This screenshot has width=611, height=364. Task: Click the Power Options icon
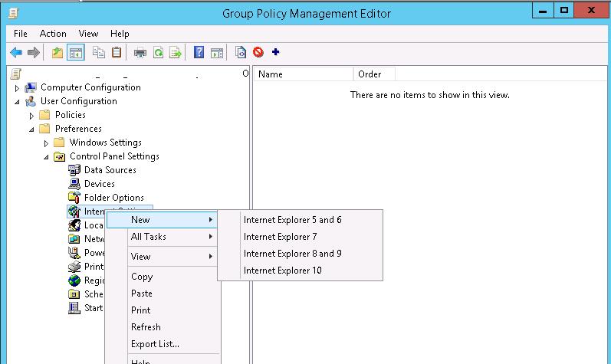(74, 253)
